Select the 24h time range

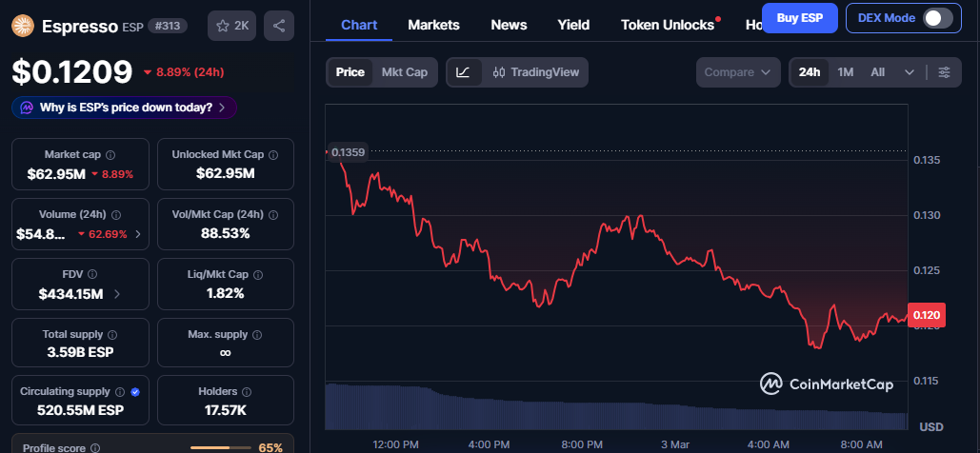tap(810, 72)
